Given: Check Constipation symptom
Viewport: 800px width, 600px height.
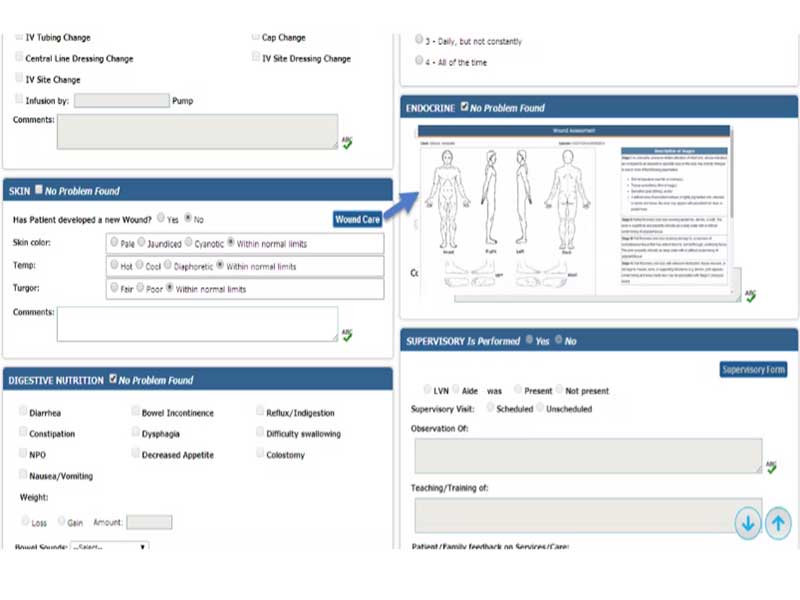Looking at the screenshot, I should [23, 432].
